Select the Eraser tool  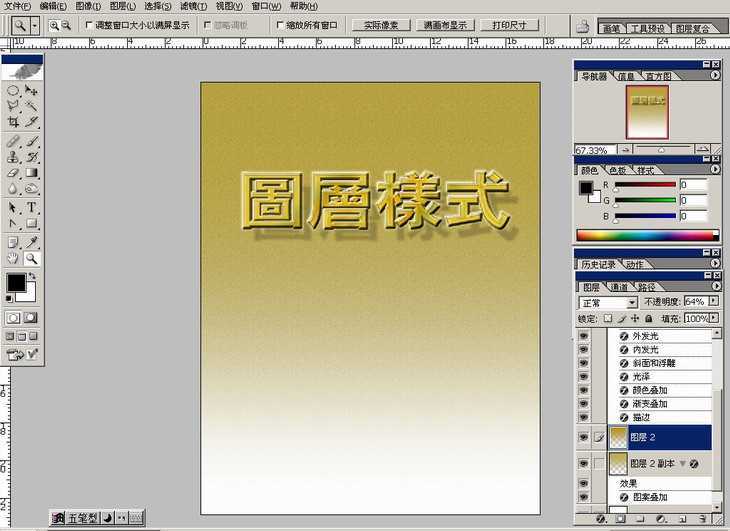click(13, 173)
